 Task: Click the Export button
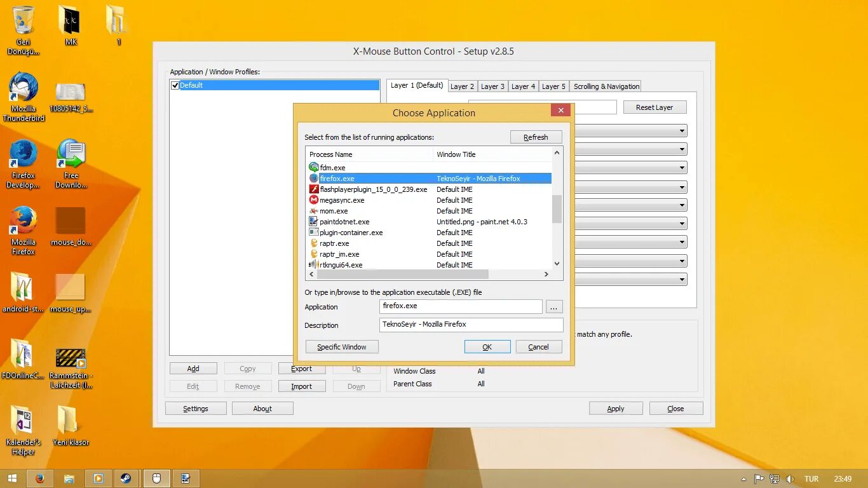302,369
